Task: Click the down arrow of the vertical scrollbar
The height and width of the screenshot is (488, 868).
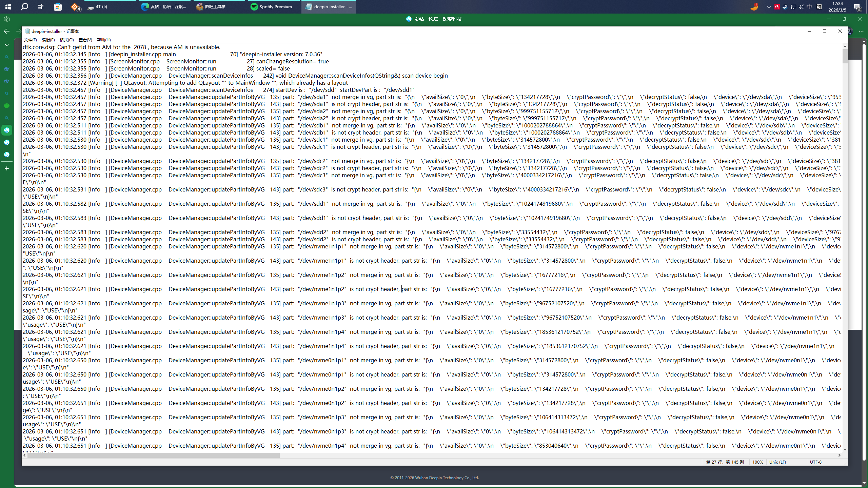Action: click(845, 450)
